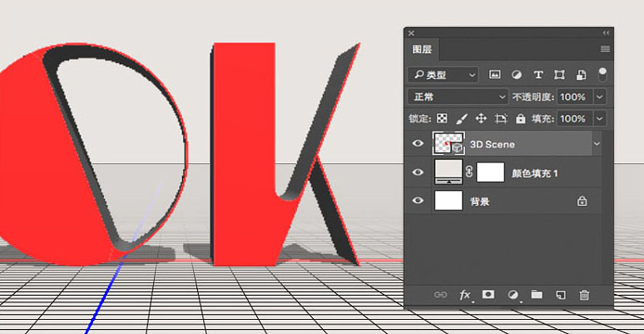Click the 填充 fill value field
This screenshot has height=334, width=644.
(574, 119)
